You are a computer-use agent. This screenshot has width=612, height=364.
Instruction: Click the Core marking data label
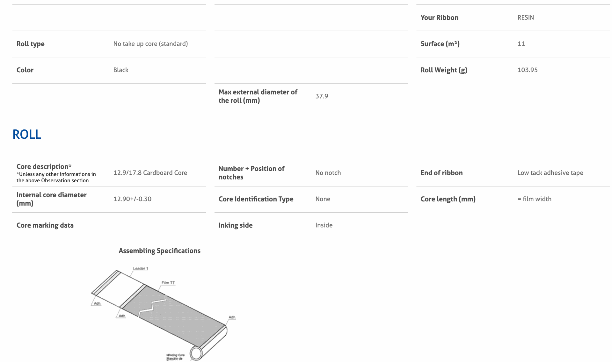(x=45, y=225)
